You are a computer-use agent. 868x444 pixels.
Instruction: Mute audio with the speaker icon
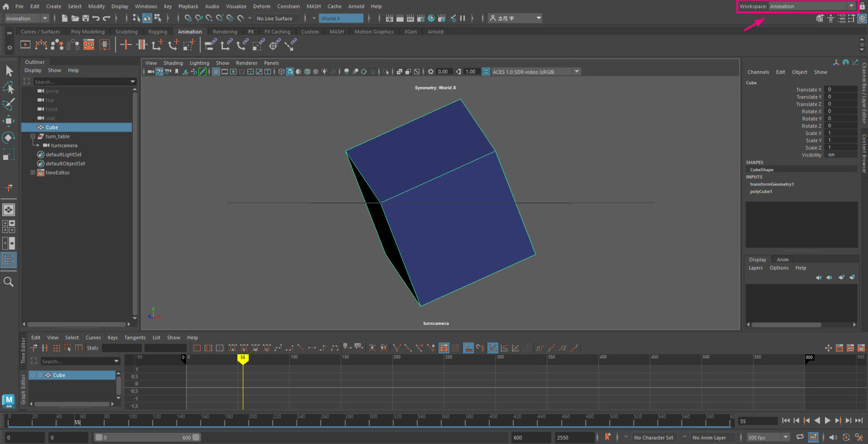tap(833, 437)
